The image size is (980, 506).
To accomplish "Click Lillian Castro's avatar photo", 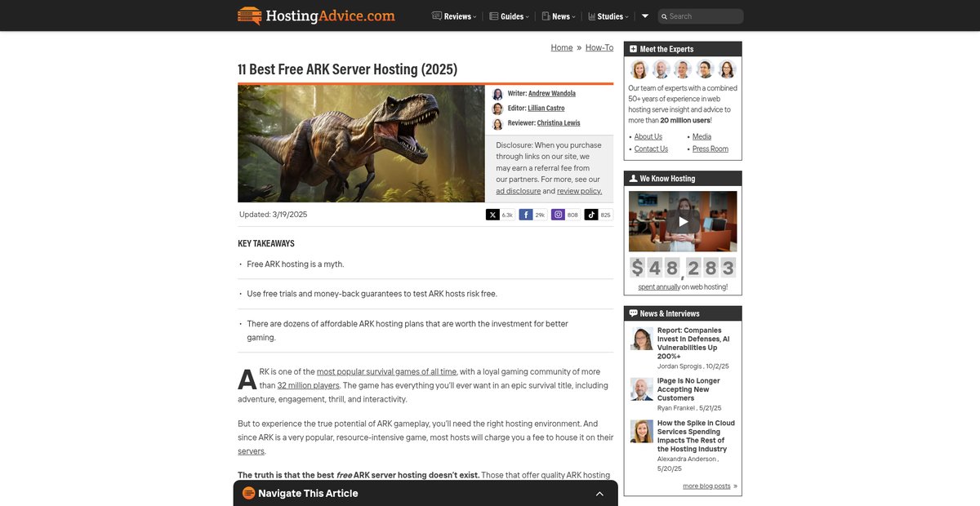I will [x=497, y=109].
